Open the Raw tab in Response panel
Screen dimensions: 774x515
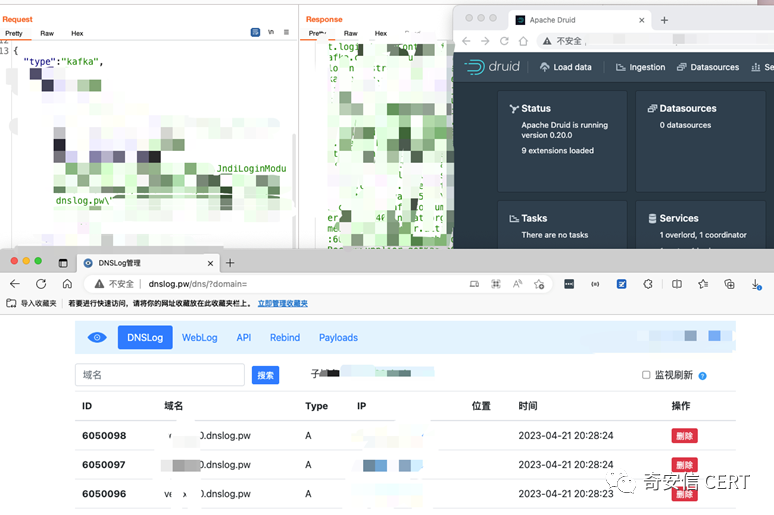pyautogui.click(x=350, y=33)
